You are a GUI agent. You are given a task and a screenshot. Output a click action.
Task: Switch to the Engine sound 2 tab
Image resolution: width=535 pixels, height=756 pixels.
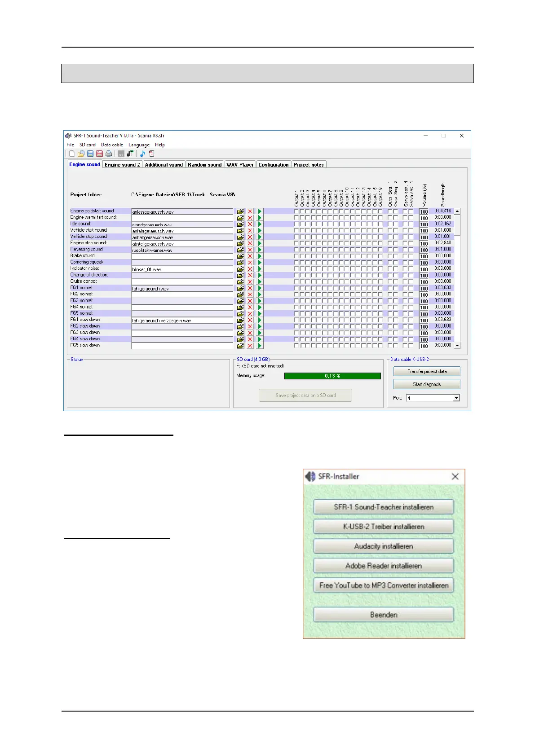point(122,165)
